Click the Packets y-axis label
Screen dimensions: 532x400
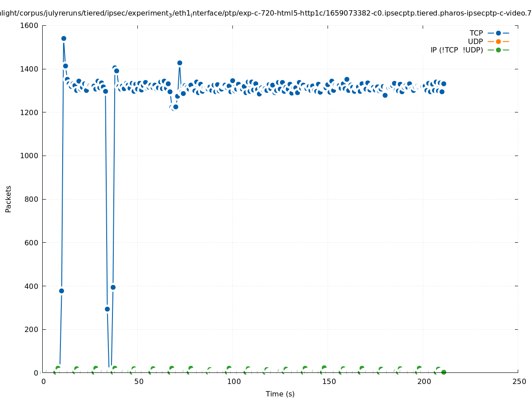tap(8, 199)
